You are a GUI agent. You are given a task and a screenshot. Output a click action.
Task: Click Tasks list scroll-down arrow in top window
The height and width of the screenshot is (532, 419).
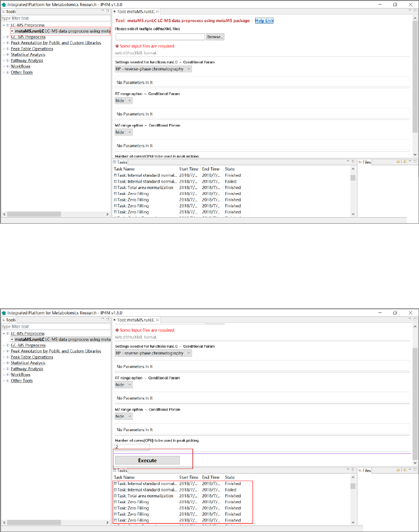click(353, 214)
